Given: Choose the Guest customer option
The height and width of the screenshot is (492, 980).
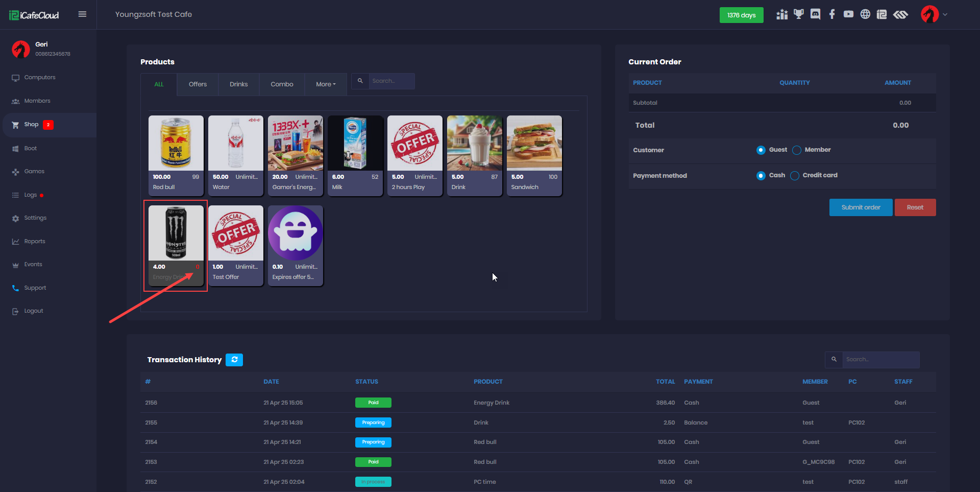Looking at the screenshot, I should point(761,150).
